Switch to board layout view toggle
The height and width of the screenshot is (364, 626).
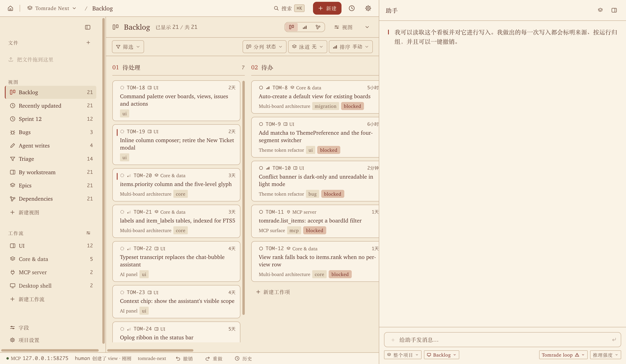292,27
